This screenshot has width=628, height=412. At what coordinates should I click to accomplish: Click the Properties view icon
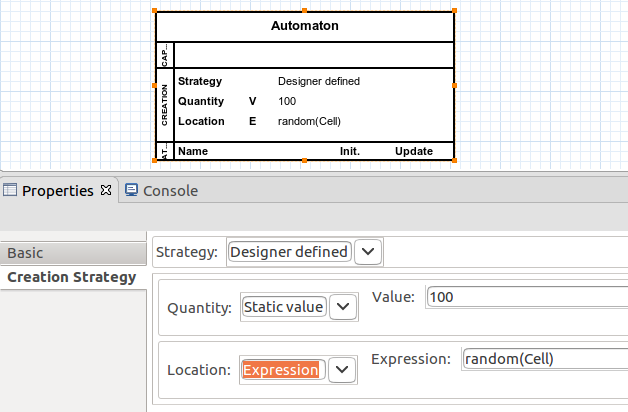(11, 191)
